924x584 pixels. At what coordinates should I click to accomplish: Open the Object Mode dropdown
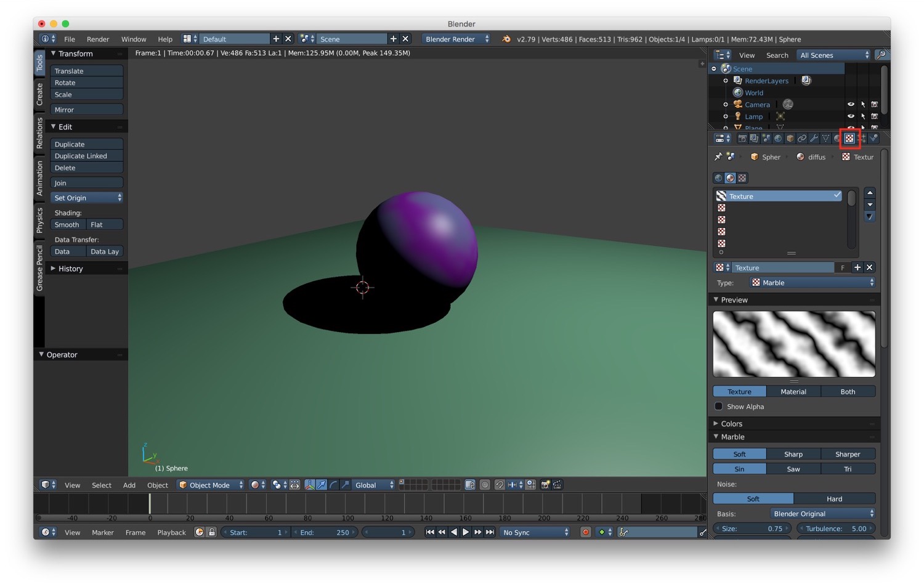[211, 485]
